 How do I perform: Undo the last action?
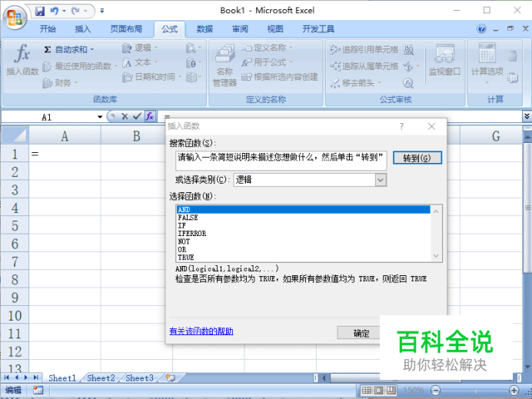point(55,12)
